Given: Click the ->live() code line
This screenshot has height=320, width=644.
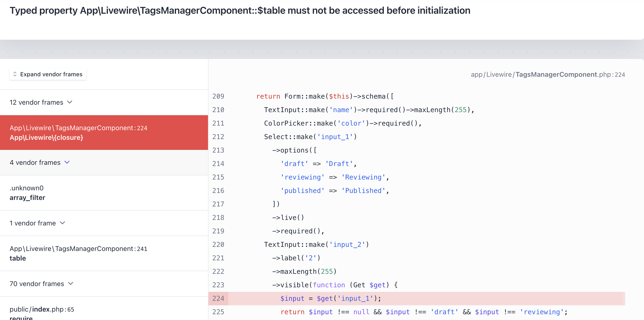Looking at the screenshot, I should (288, 218).
